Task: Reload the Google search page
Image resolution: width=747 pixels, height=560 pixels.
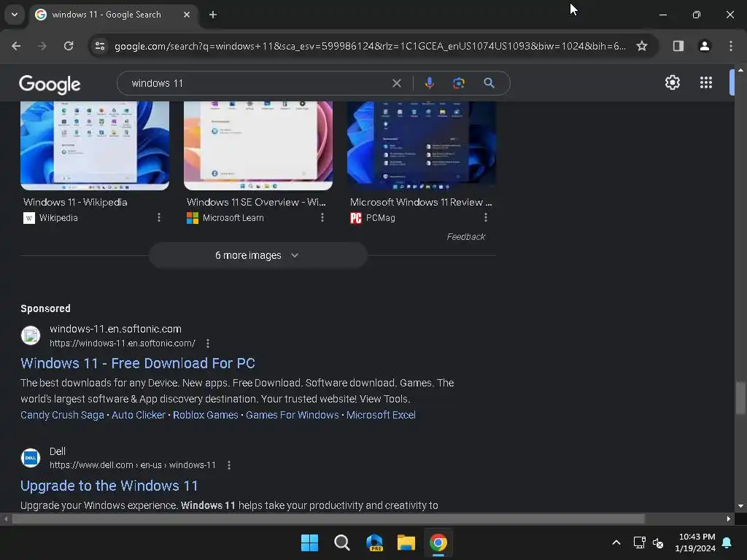Action: (x=69, y=46)
